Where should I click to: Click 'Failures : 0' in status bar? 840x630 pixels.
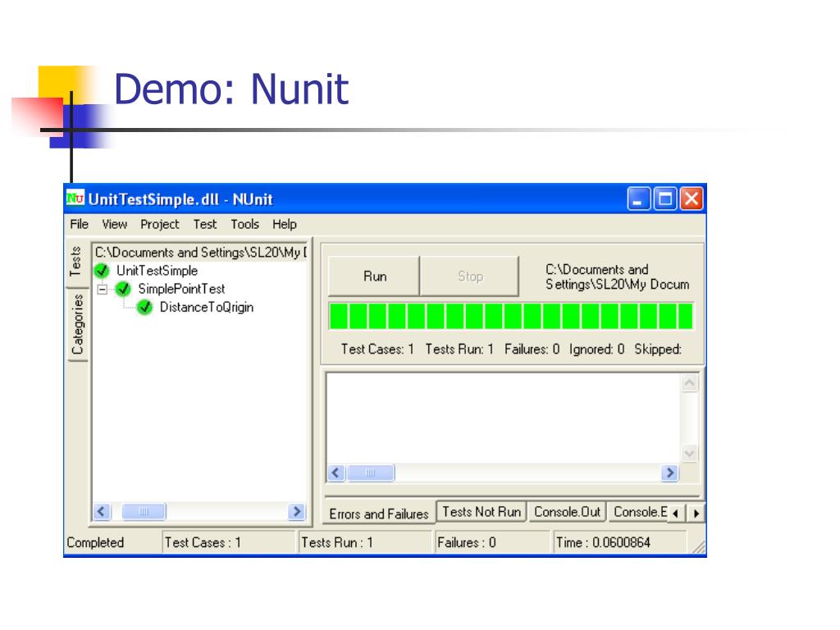pos(467,543)
